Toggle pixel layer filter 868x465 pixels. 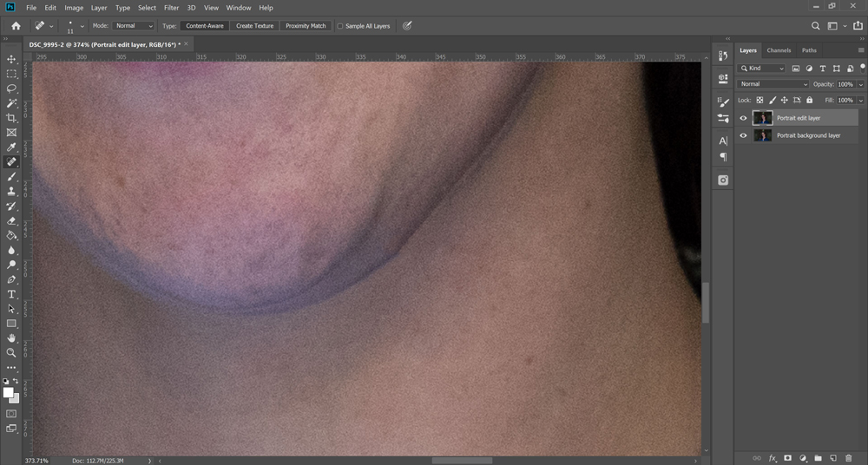795,68
